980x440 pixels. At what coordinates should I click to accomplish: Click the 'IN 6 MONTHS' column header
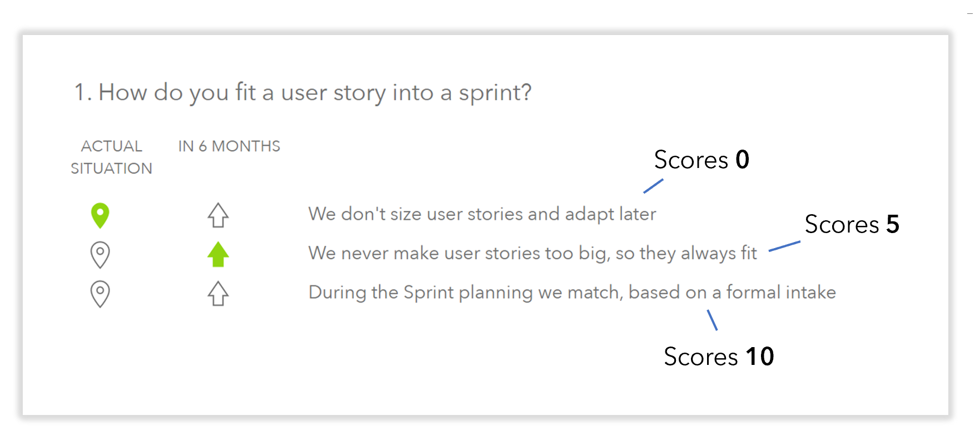point(229,146)
